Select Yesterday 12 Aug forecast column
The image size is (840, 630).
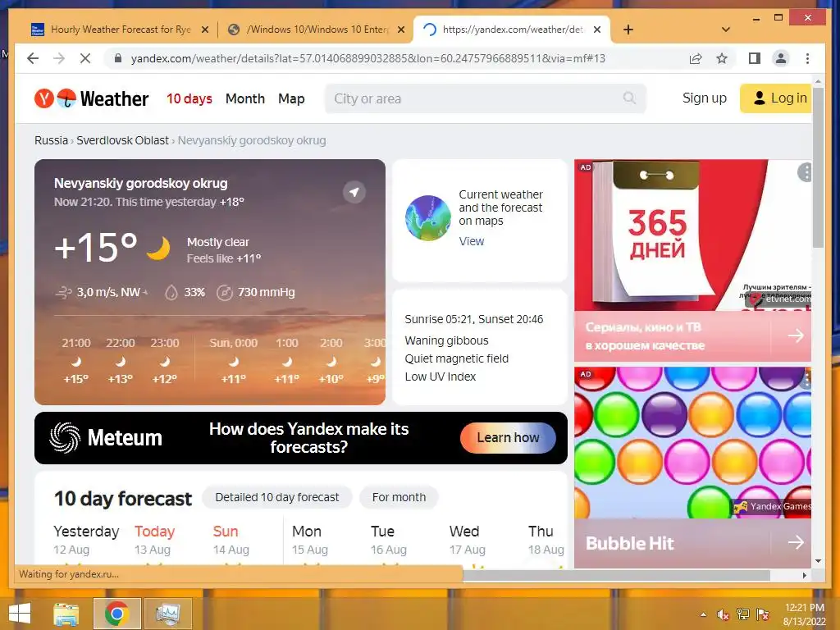85,540
